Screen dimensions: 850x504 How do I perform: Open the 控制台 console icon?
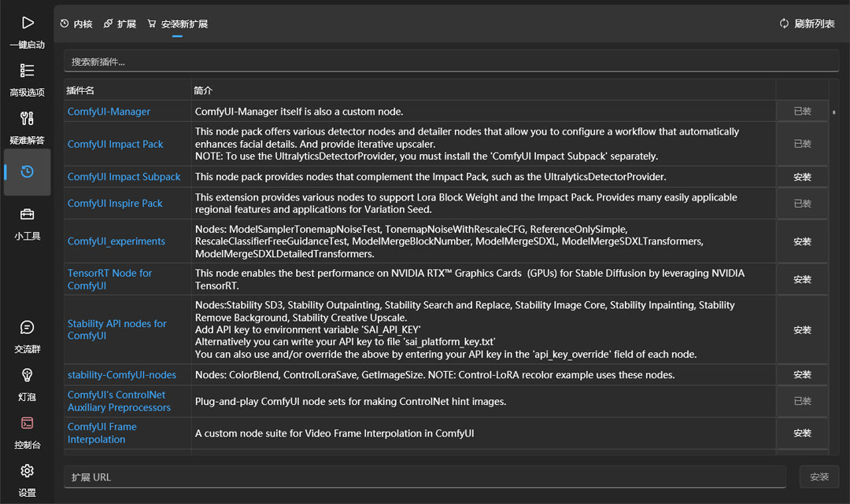pos(28,424)
